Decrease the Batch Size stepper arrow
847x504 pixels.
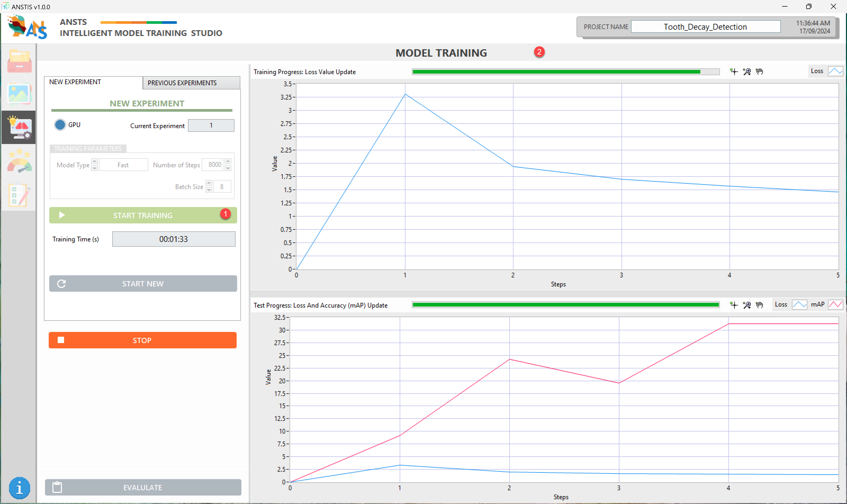(x=209, y=190)
